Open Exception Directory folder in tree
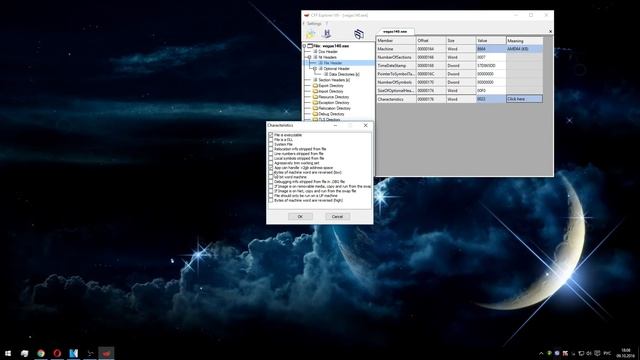The width and height of the screenshot is (640, 360). (333, 103)
